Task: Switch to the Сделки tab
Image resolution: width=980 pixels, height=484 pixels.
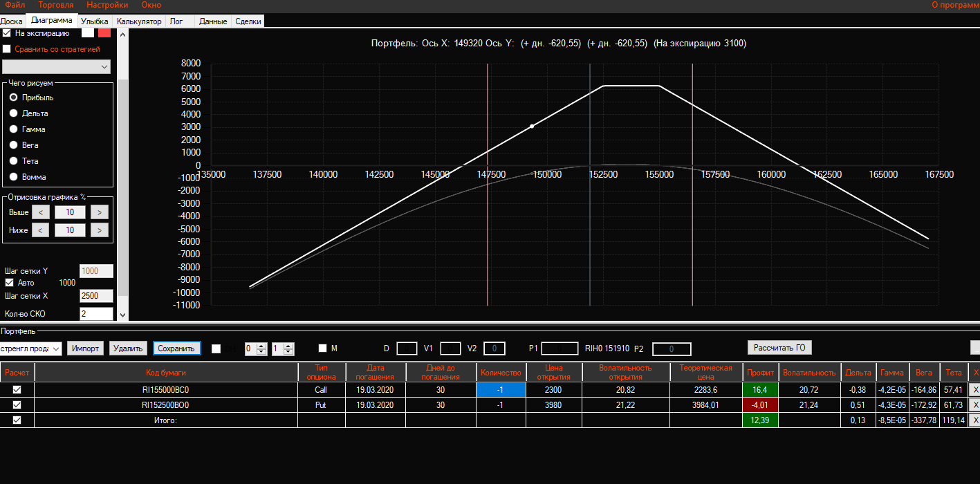Action: tap(248, 21)
